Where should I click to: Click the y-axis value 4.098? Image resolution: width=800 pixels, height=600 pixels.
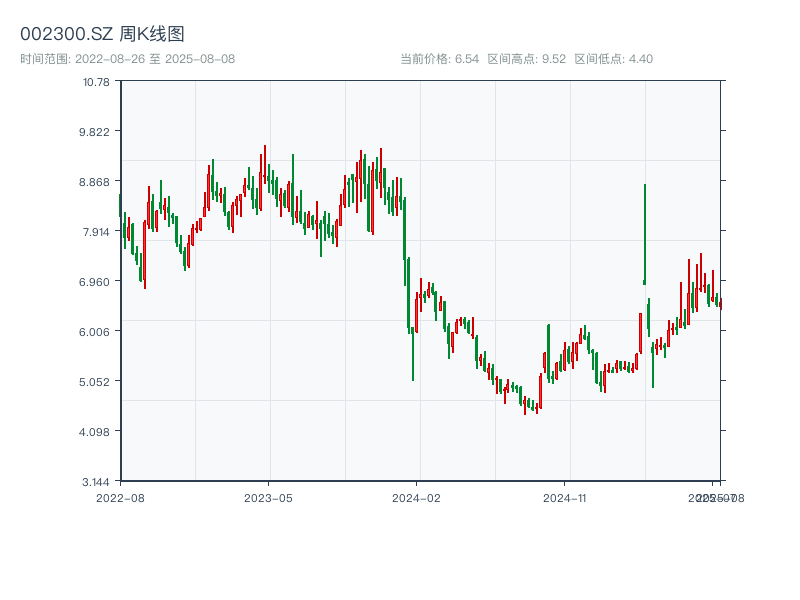pos(94,432)
